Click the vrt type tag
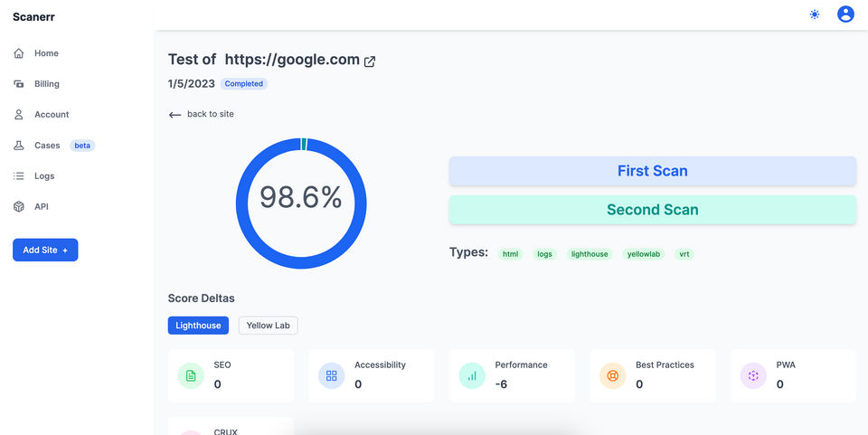868x435 pixels. pos(684,254)
